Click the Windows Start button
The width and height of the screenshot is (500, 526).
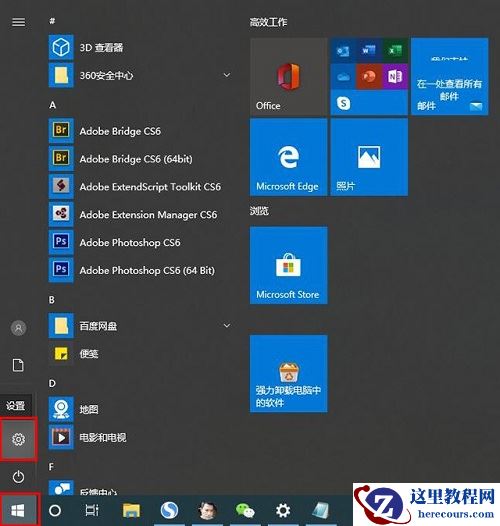[18, 511]
